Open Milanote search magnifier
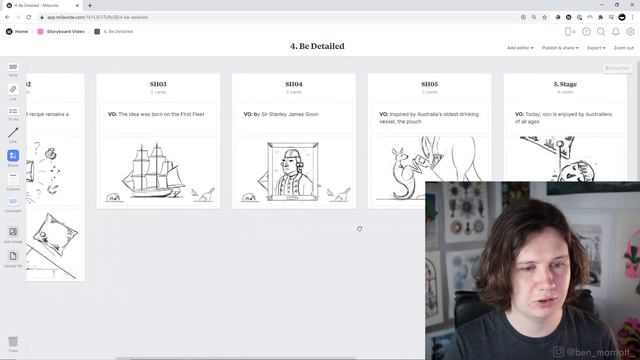 point(601,31)
